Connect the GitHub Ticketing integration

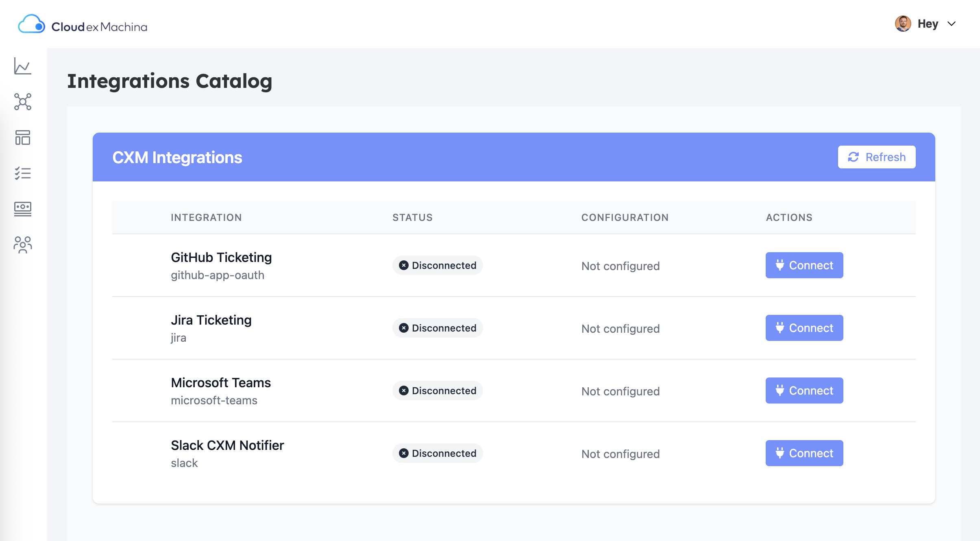(804, 265)
